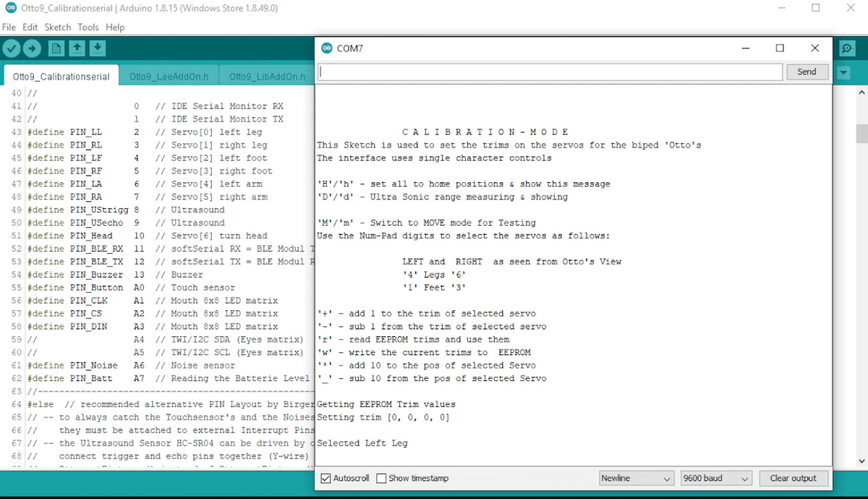
Task: Click the '#define PIN_Noise' code line
Action: (131, 366)
